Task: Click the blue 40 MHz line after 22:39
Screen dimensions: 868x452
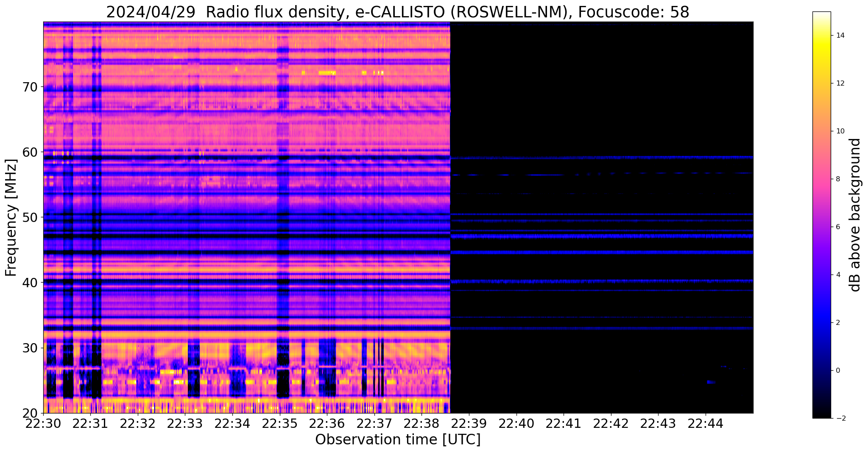Action: coord(601,281)
